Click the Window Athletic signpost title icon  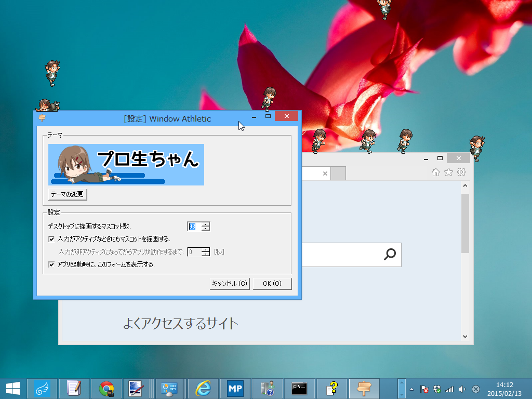(x=42, y=118)
